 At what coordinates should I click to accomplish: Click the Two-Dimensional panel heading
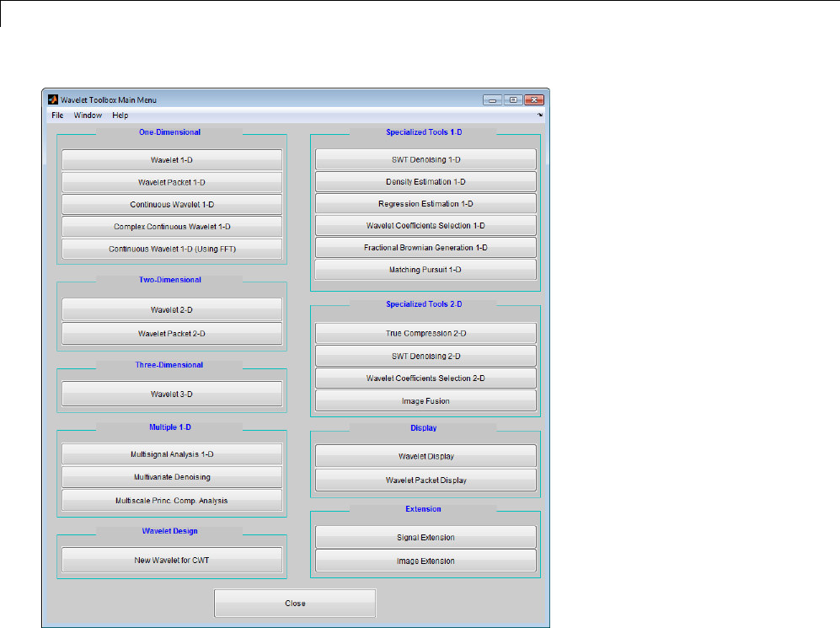pyautogui.click(x=170, y=280)
